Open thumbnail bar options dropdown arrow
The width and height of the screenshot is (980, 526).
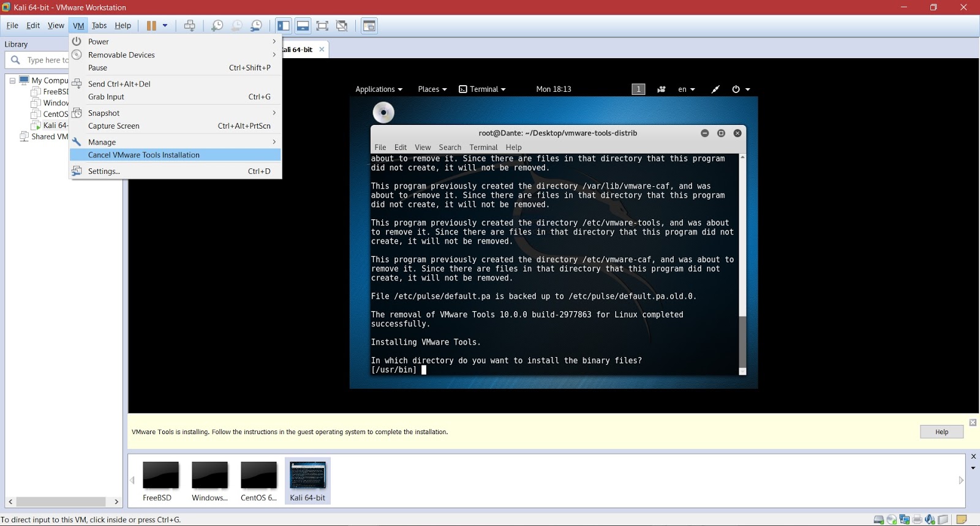point(973,468)
